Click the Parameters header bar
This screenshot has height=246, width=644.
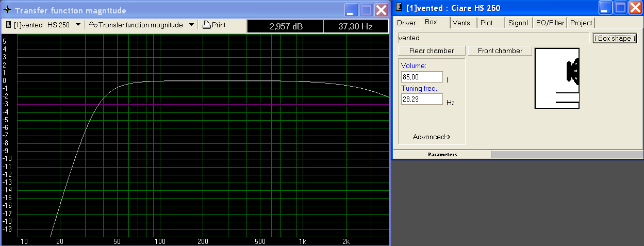(x=442, y=154)
